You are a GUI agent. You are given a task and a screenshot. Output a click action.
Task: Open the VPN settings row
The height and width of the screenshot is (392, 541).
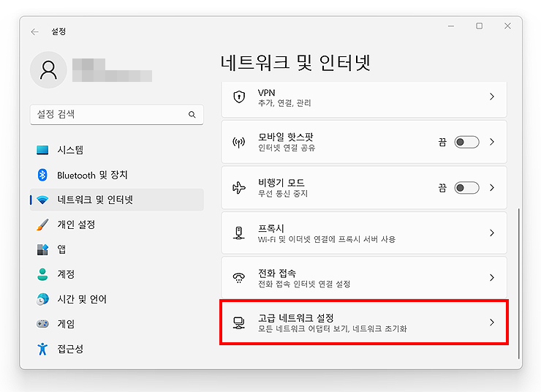pyautogui.click(x=364, y=99)
